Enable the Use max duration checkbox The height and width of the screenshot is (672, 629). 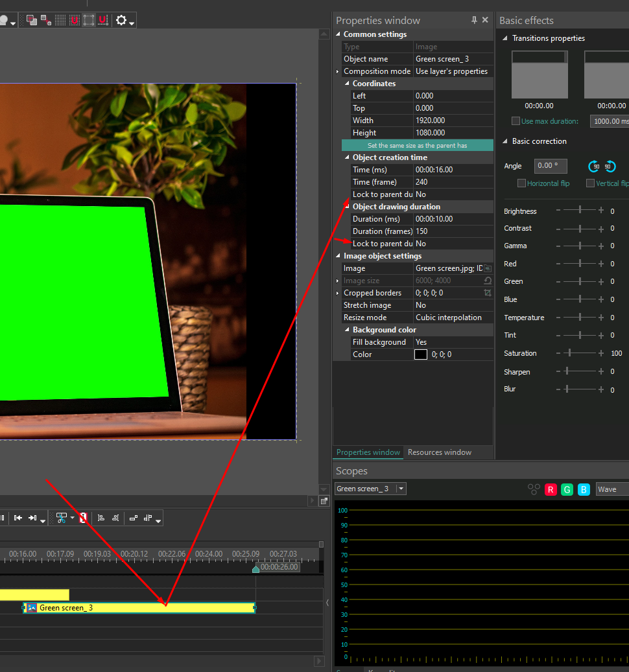(x=516, y=121)
